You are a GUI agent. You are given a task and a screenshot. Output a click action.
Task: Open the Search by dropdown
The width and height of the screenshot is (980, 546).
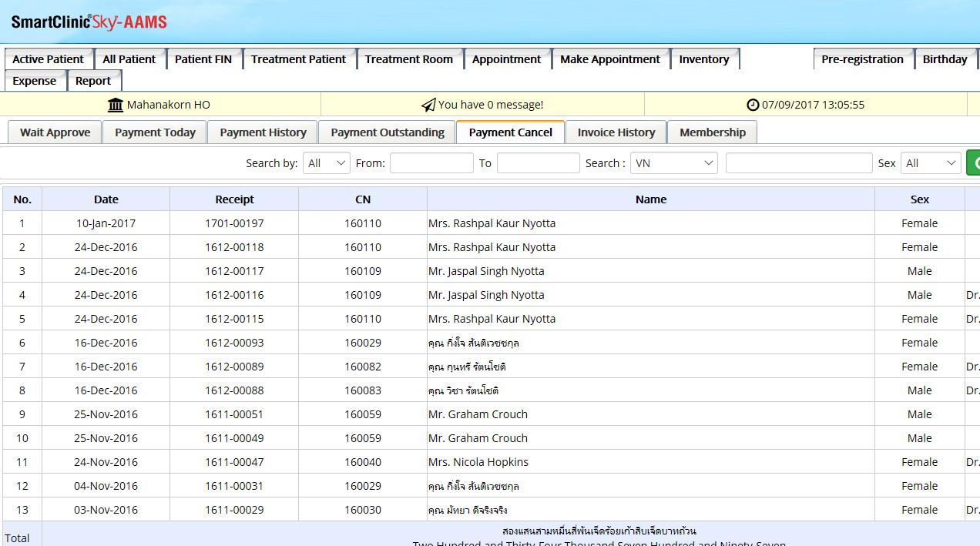pyautogui.click(x=327, y=163)
